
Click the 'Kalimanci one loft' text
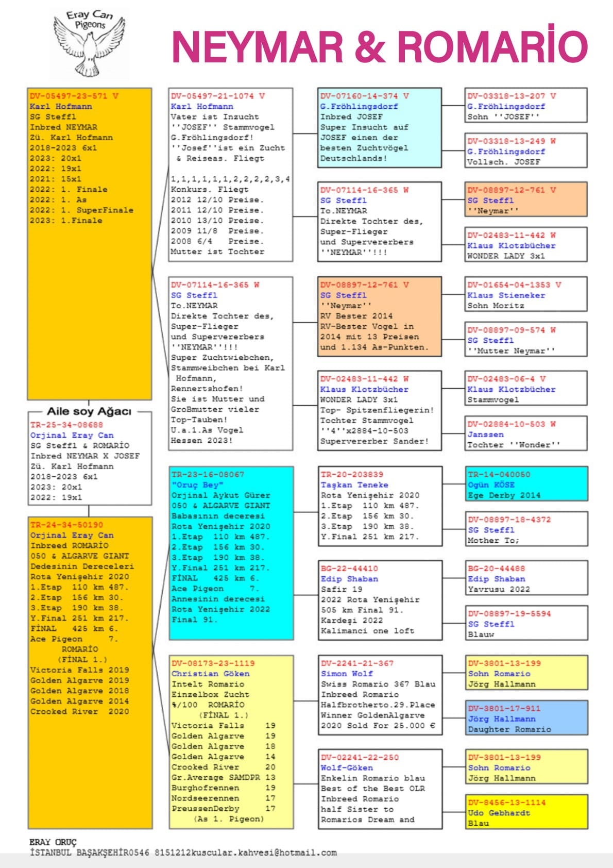click(367, 631)
